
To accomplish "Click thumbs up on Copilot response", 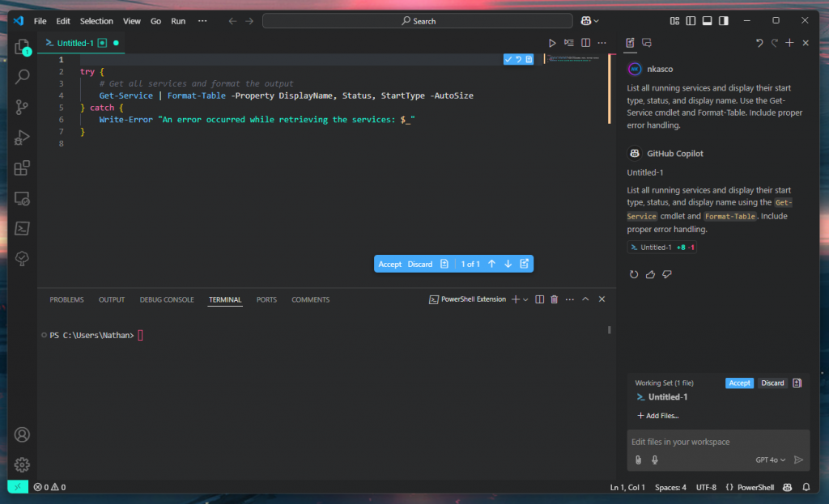I will click(650, 274).
